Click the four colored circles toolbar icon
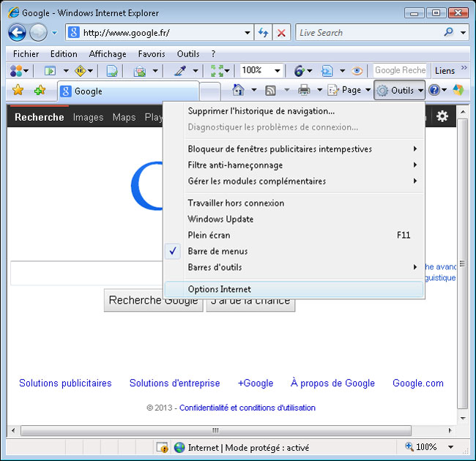The width and height of the screenshot is (476, 461). 16,71
